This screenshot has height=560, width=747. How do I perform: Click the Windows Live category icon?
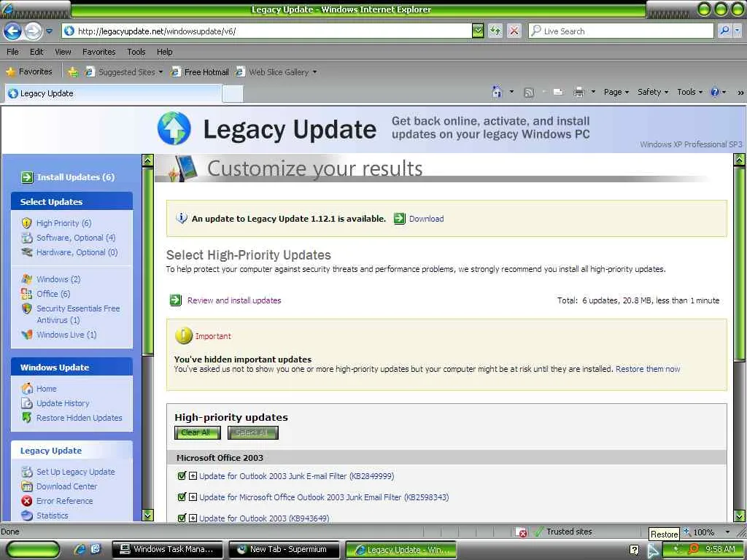click(27, 335)
